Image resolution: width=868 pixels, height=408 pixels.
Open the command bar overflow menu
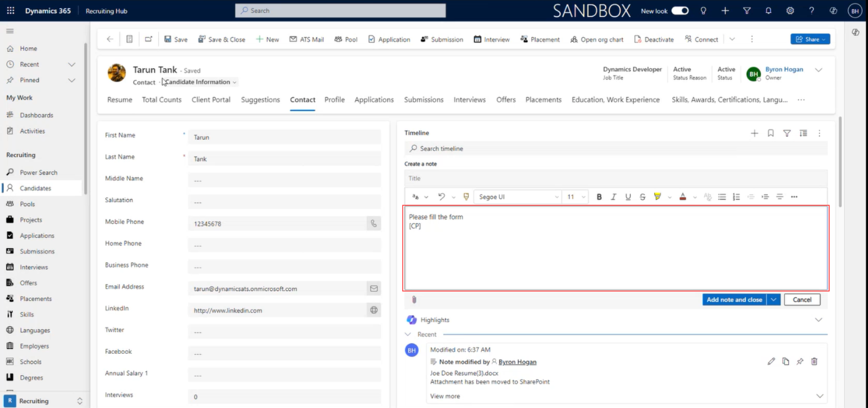coord(752,39)
